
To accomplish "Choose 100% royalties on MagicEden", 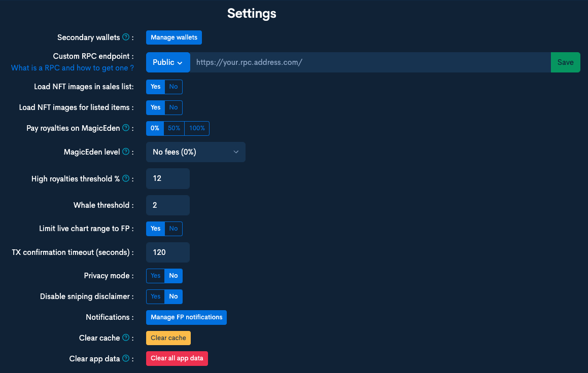I will [197, 128].
